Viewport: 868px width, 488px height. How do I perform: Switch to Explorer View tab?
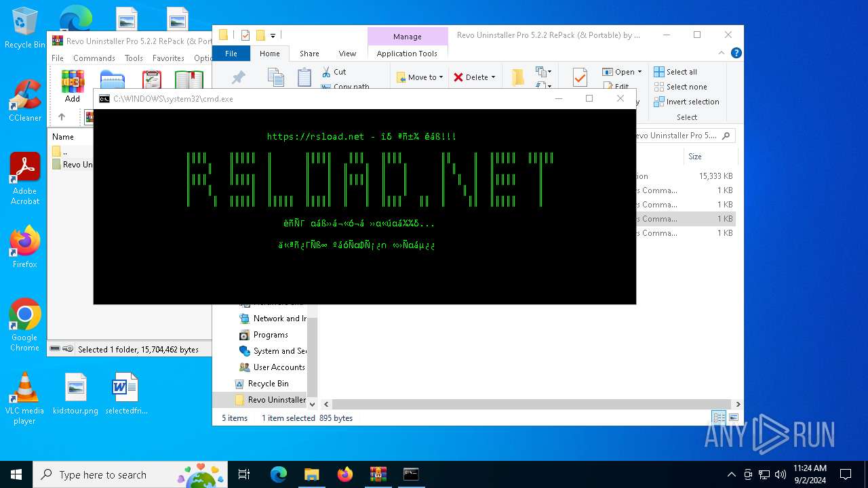[347, 54]
